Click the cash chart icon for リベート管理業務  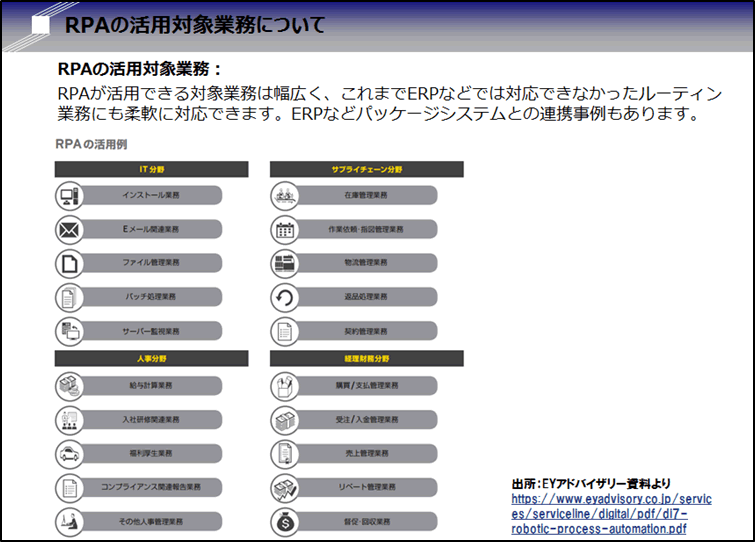click(x=285, y=487)
